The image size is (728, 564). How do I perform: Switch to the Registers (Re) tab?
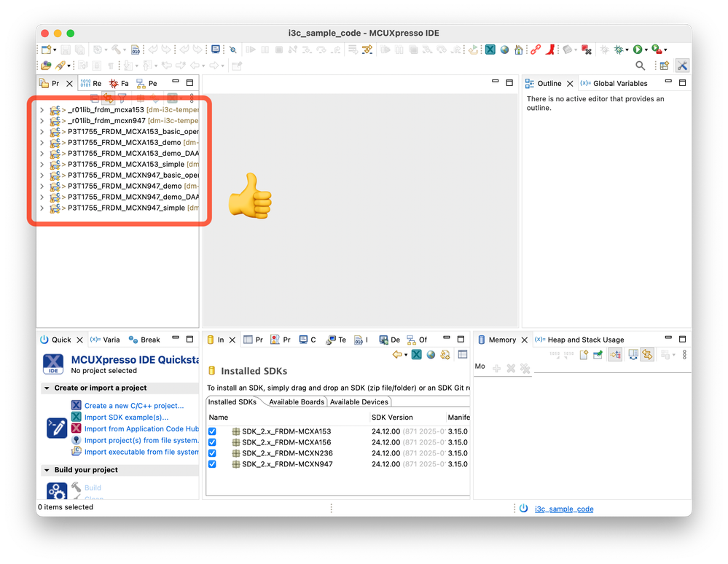click(x=91, y=84)
